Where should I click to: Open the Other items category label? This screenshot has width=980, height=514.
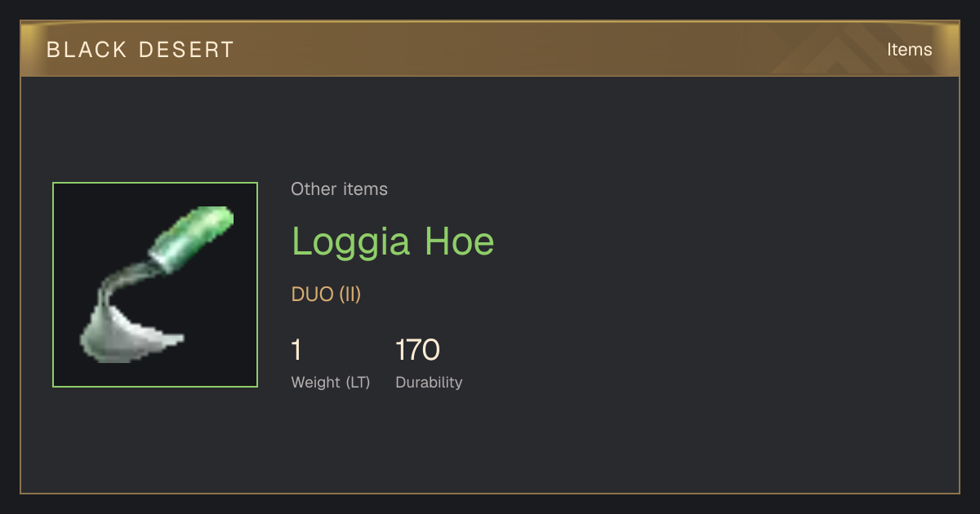[339, 189]
